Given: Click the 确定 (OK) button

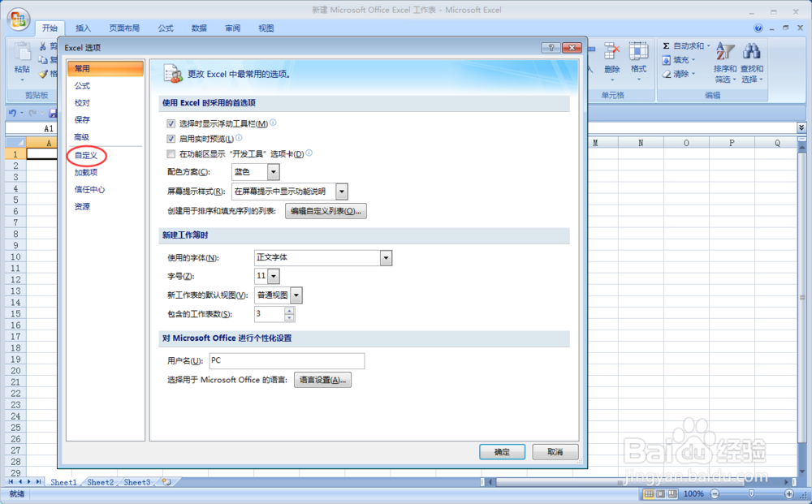Looking at the screenshot, I should pos(502,452).
